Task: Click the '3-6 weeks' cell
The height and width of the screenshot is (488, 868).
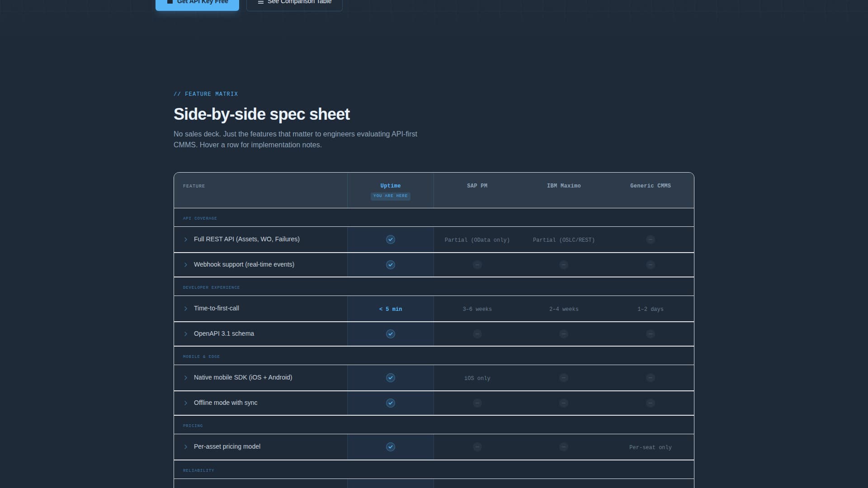Action: (477, 309)
